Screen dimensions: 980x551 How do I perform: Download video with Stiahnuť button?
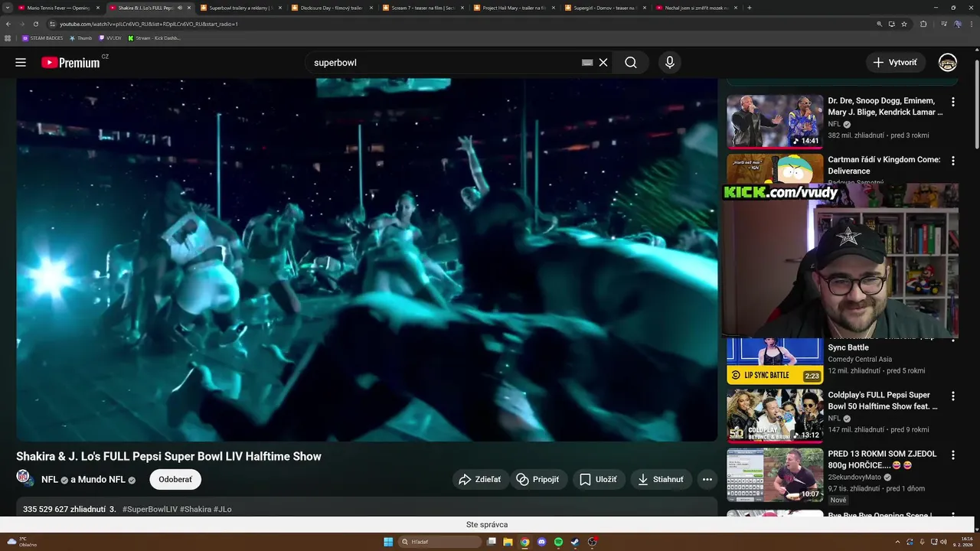tap(661, 480)
